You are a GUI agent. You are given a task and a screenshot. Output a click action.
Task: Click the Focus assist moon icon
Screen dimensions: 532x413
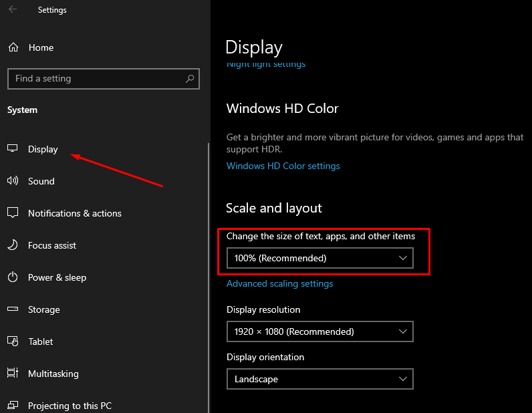pos(13,245)
